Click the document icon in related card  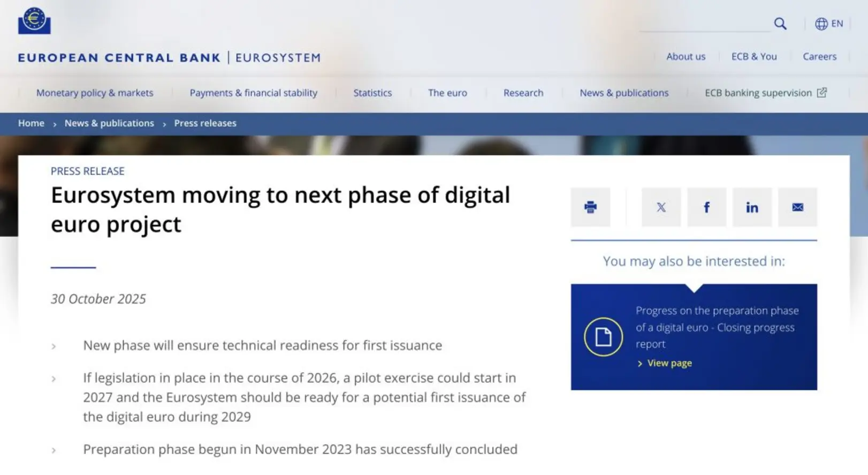pos(603,337)
